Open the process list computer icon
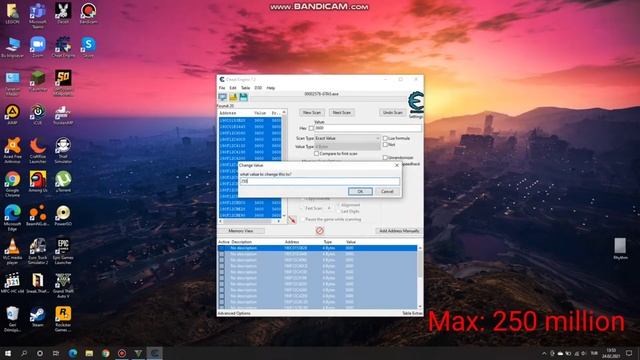The height and width of the screenshot is (360, 640). click(x=222, y=97)
